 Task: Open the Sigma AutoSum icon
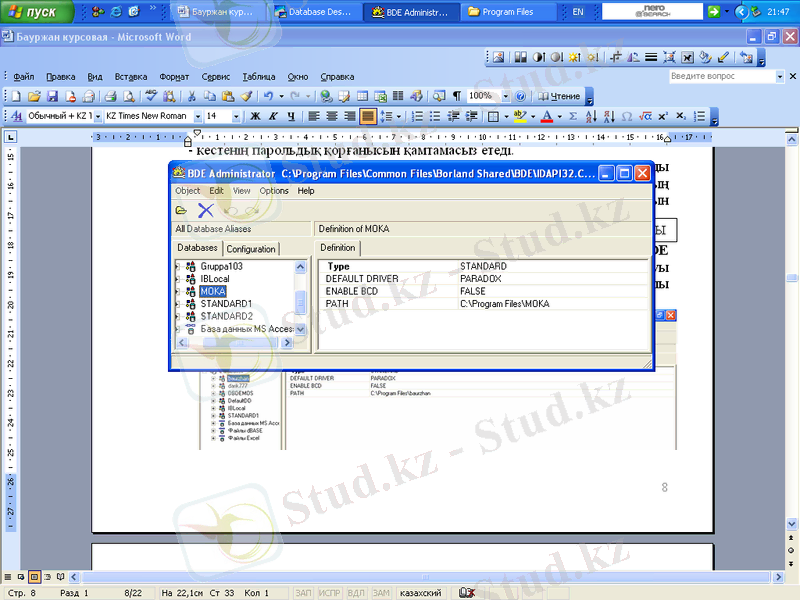[x=573, y=116]
